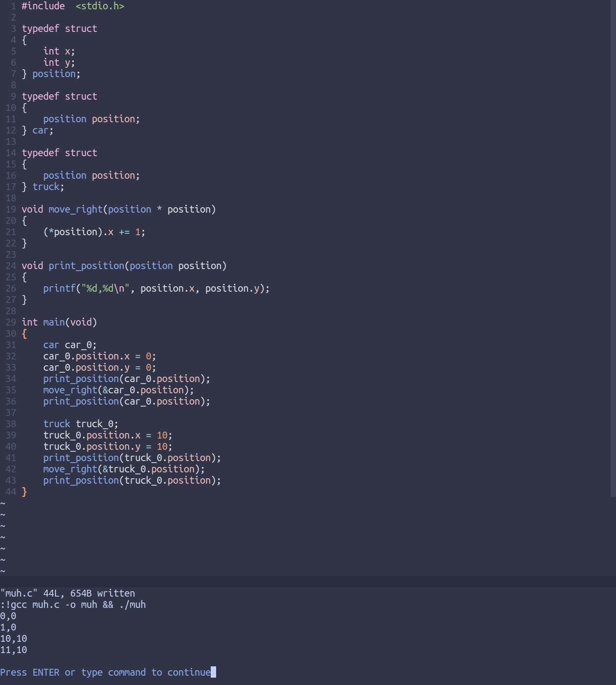The width and height of the screenshot is (616, 685).
Task: Click the orange closing brace on line 44
Action: (24, 492)
